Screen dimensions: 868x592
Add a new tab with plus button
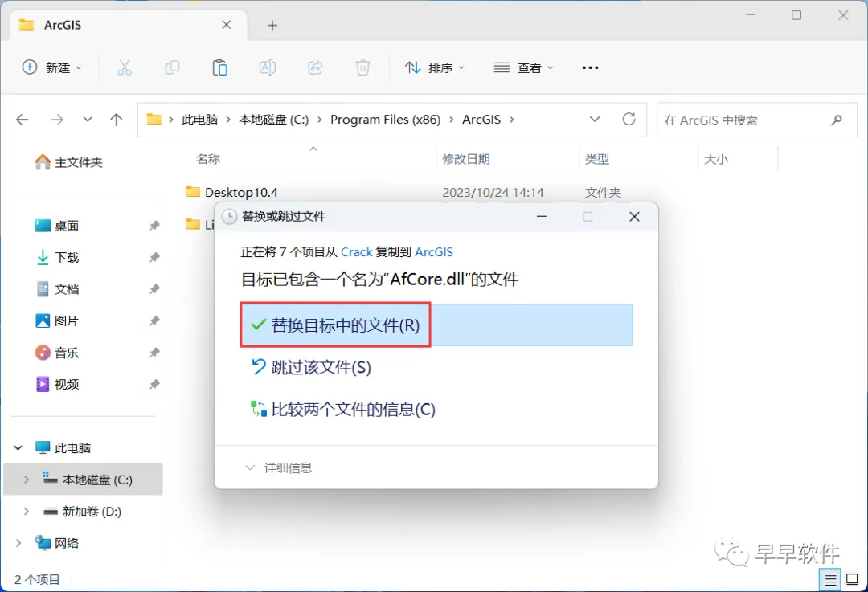(272, 26)
